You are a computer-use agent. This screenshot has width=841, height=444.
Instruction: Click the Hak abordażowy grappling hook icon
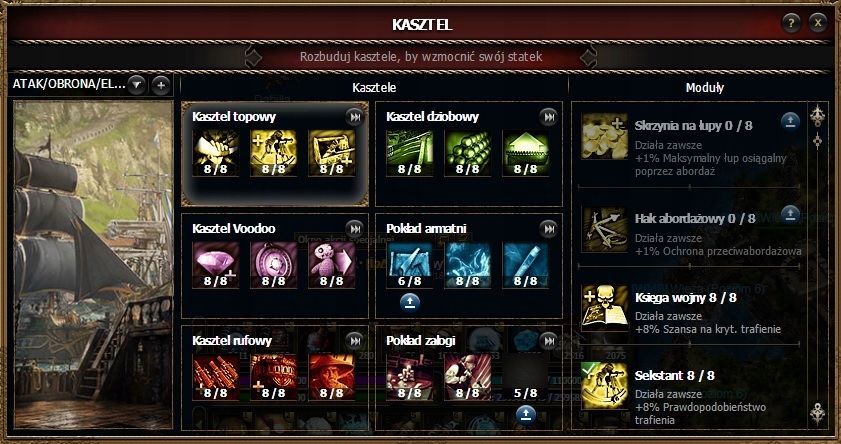click(604, 230)
